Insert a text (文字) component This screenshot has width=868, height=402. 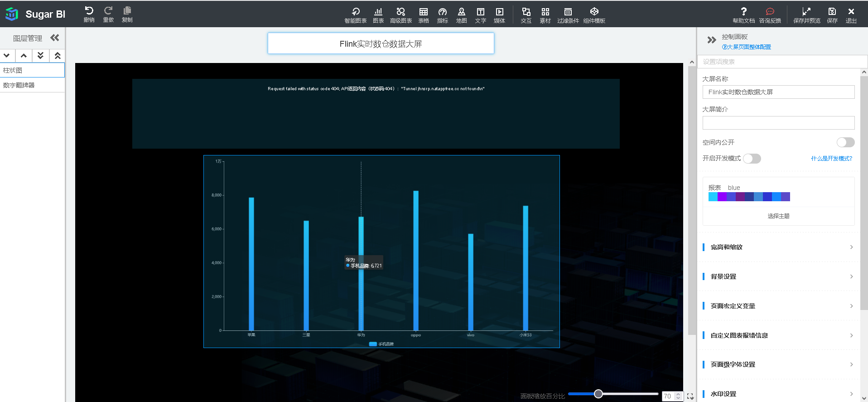tap(481, 15)
